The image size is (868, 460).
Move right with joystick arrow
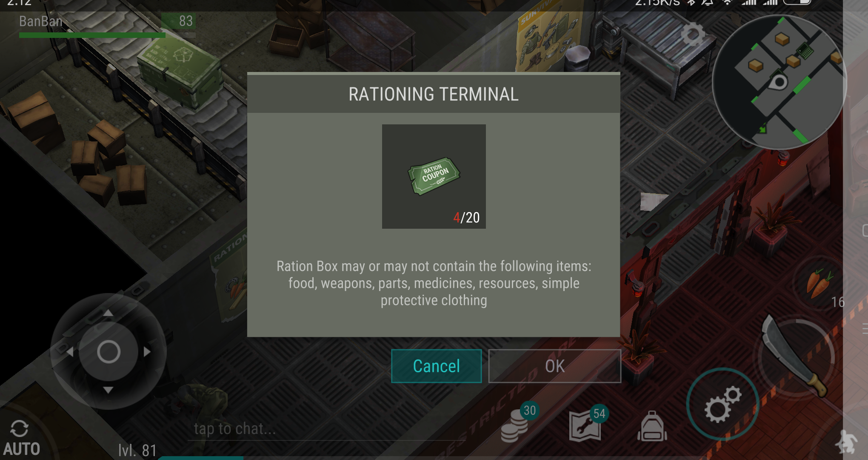click(147, 351)
